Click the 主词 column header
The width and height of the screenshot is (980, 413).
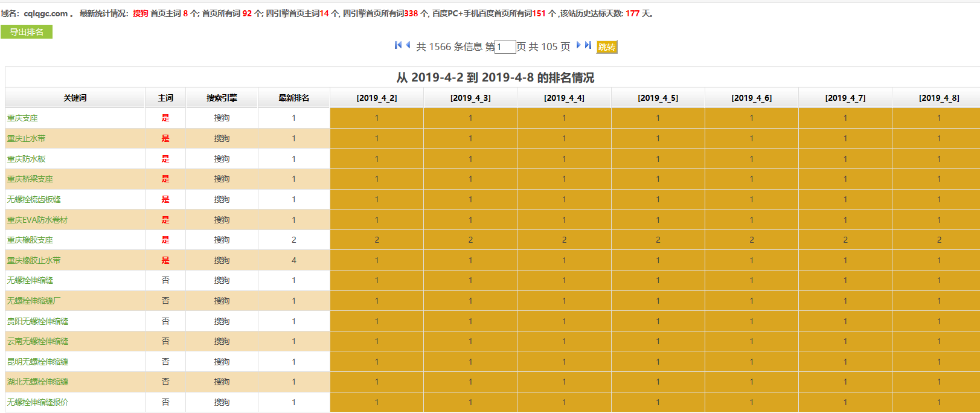[x=165, y=98]
